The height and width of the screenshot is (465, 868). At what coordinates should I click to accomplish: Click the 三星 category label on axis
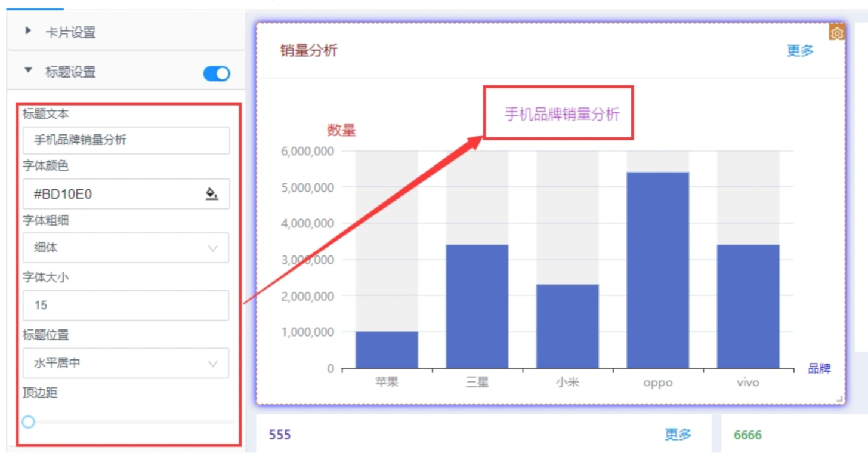point(477,382)
